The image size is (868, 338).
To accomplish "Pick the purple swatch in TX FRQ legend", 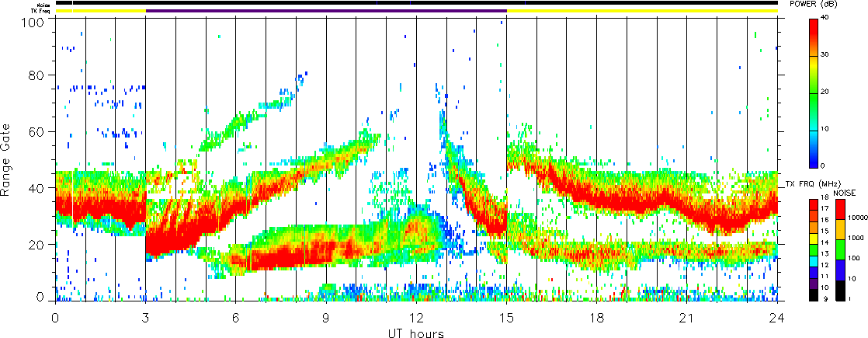I will tap(815, 285).
